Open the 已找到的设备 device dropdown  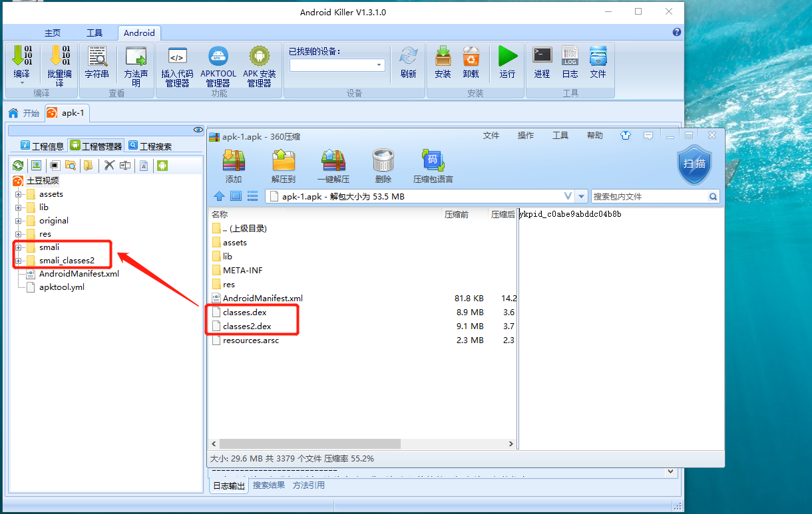(379, 65)
